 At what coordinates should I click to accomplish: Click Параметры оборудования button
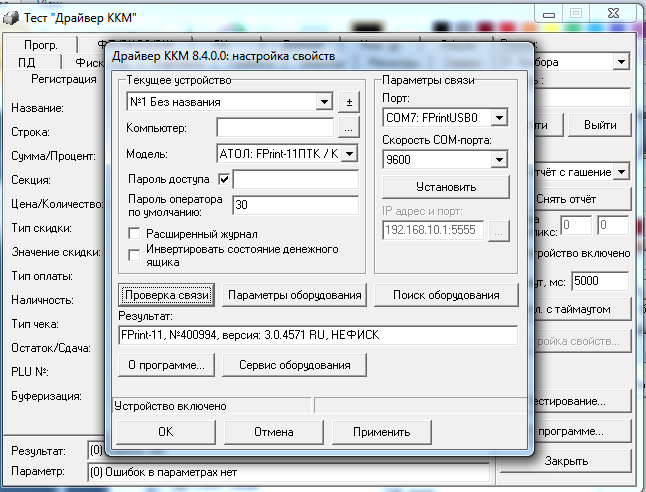tap(295, 295)
